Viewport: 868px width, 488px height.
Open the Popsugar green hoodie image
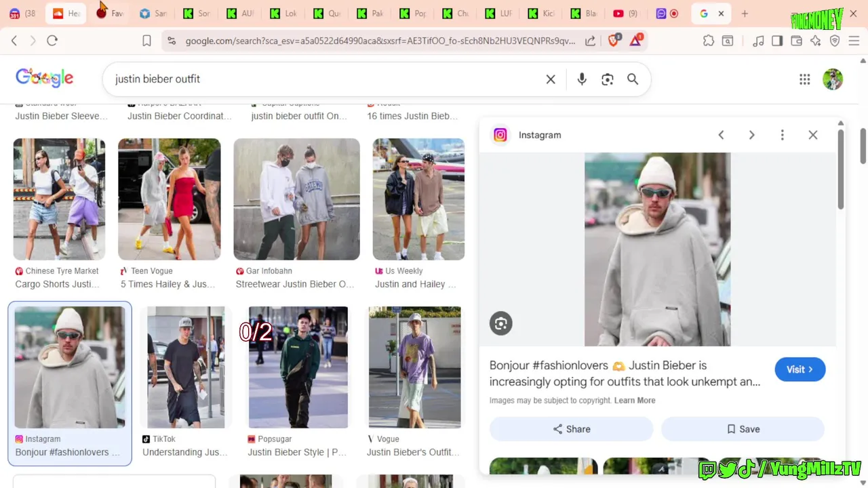click(298, 367)
